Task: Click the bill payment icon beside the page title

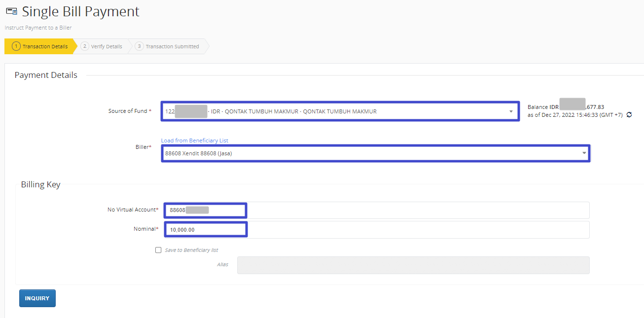Action: coord(11,12)
